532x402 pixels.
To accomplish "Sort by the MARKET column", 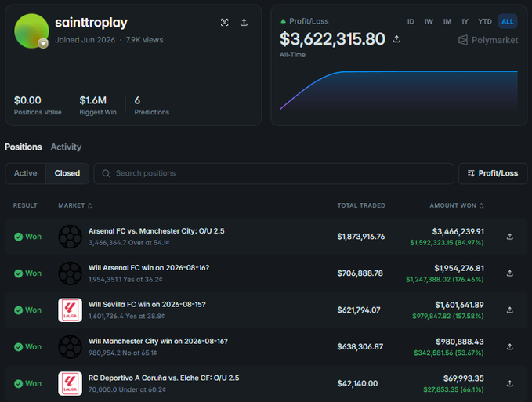I will [x=75, y=205].
